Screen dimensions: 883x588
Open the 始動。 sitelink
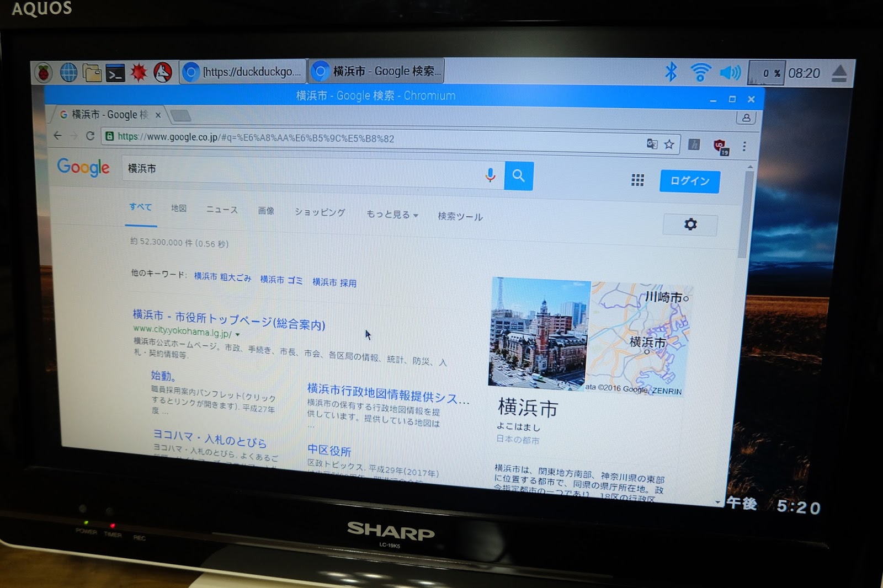[x=163, y=376]
